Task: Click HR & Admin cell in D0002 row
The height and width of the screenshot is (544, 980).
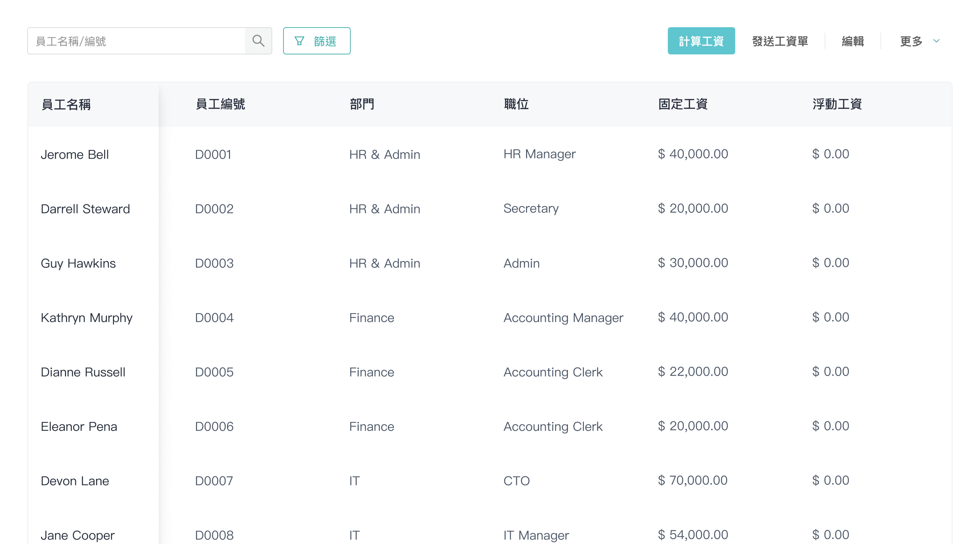Action: (x=384, y=209)
